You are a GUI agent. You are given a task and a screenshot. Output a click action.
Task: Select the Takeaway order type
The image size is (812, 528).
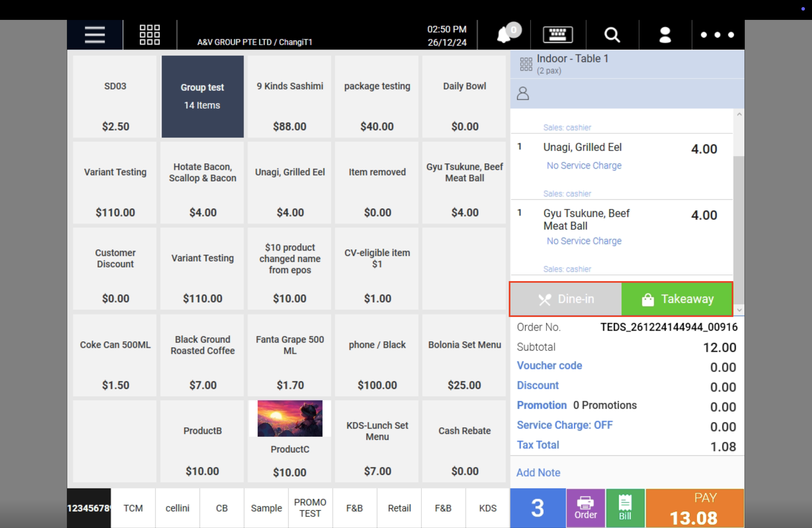pos(677,299)
